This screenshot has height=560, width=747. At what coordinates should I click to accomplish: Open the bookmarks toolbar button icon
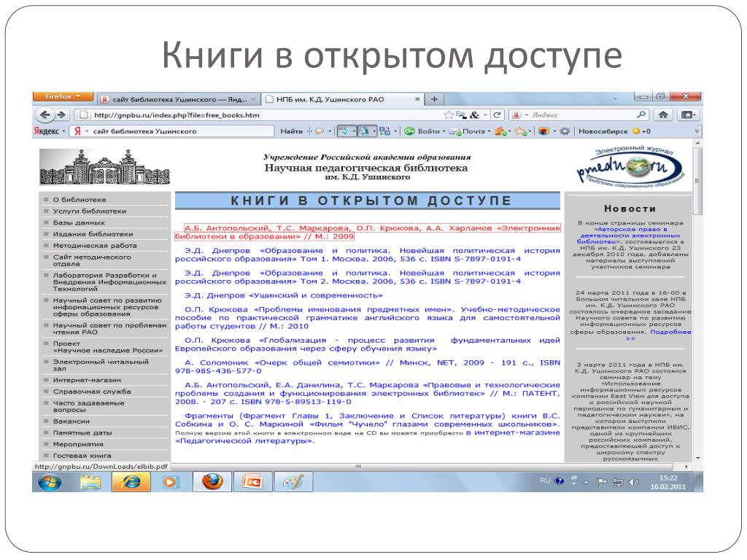(x=689, y=114)
